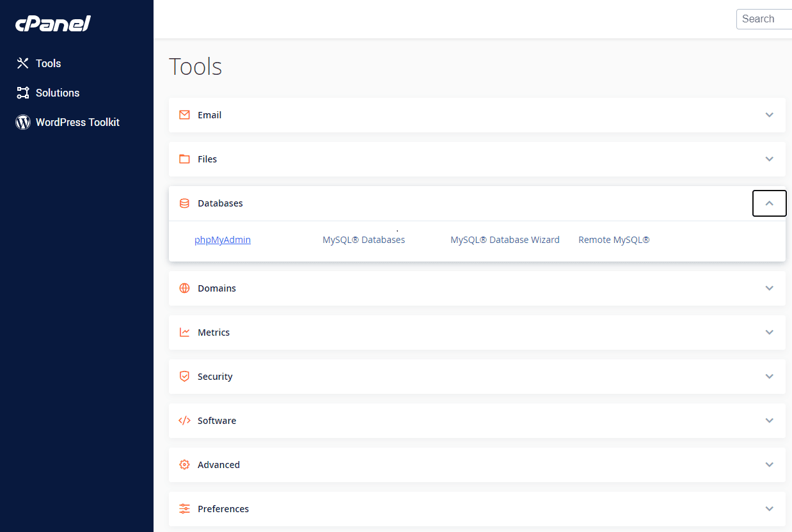The height and width of the screenshot is (532, 792).
Task: Click the Preferences section title text
Action: [x=223, y=509]
